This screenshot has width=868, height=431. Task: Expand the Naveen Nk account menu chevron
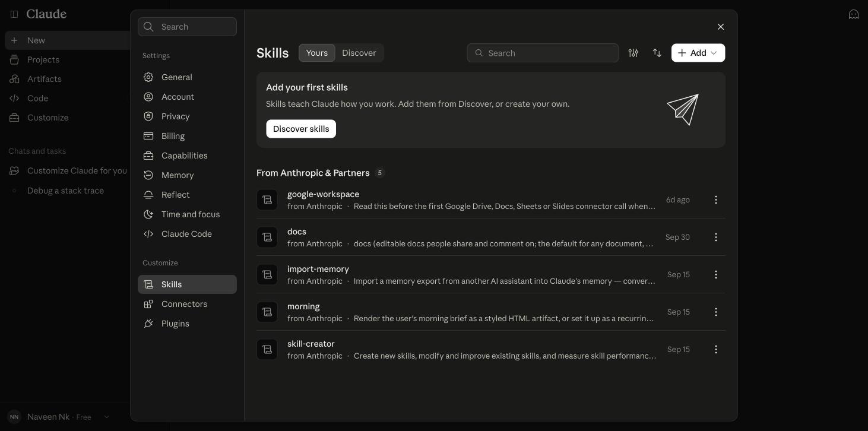click(x=106, y=417)
